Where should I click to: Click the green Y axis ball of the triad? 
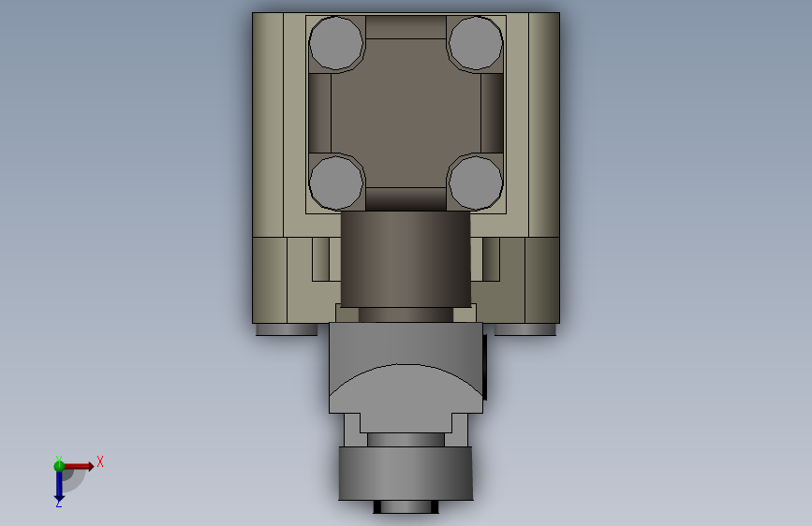(59, 466)
